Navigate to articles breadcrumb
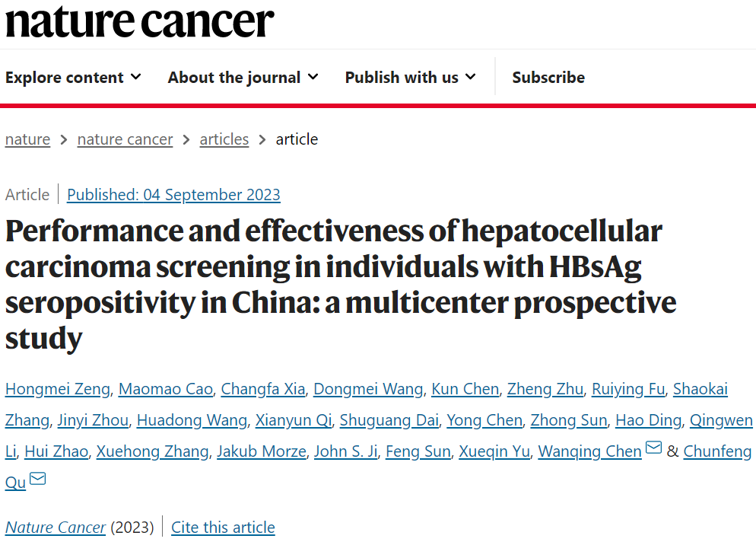 click(224, 139)
